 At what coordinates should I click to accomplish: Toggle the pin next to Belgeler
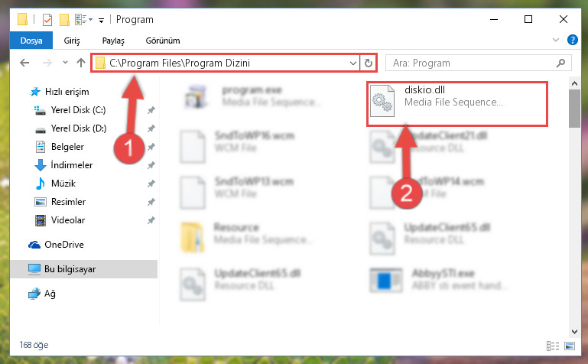151,147
